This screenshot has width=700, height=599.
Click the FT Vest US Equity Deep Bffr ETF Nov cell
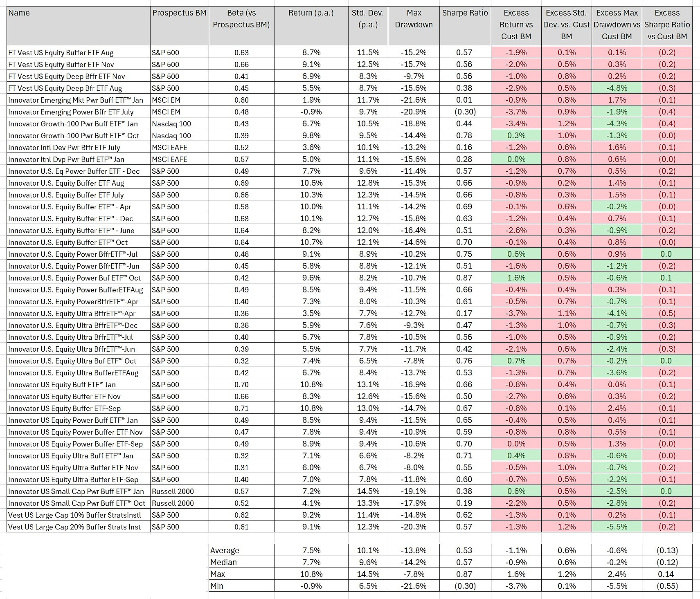[x=79, y=76]
